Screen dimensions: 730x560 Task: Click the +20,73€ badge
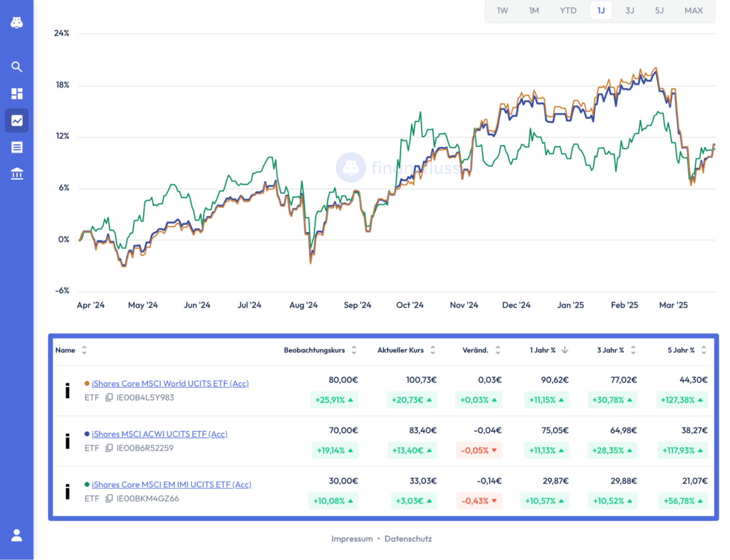pyautogui.click(x=412, y=400)
